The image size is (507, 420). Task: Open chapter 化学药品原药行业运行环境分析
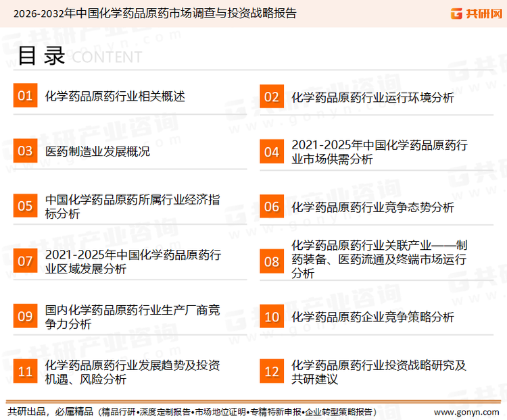pyautogui.click(x=372, y=97)
